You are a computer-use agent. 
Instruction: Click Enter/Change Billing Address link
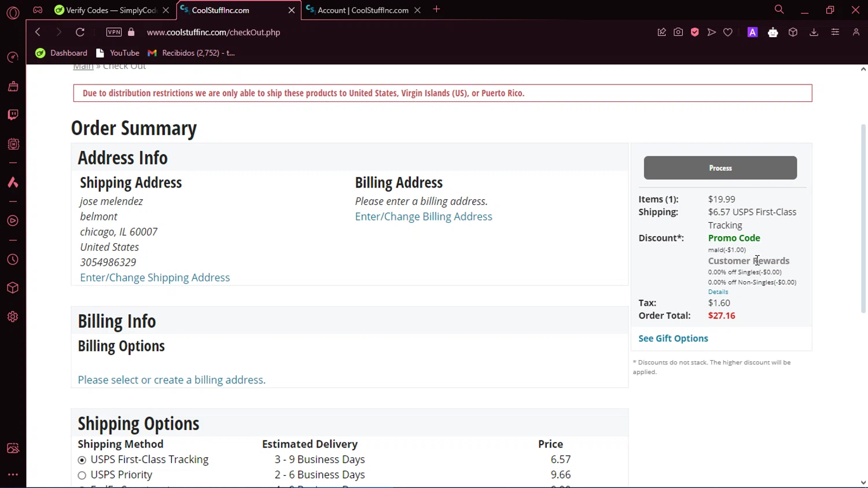pos(424,217)
